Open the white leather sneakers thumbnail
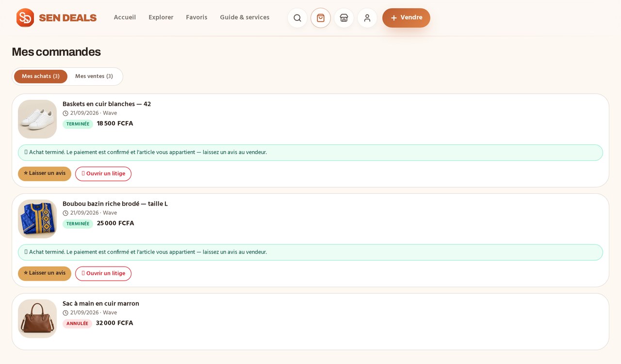The width and height of the screenshot is (621, 364). tap(37, 119)
